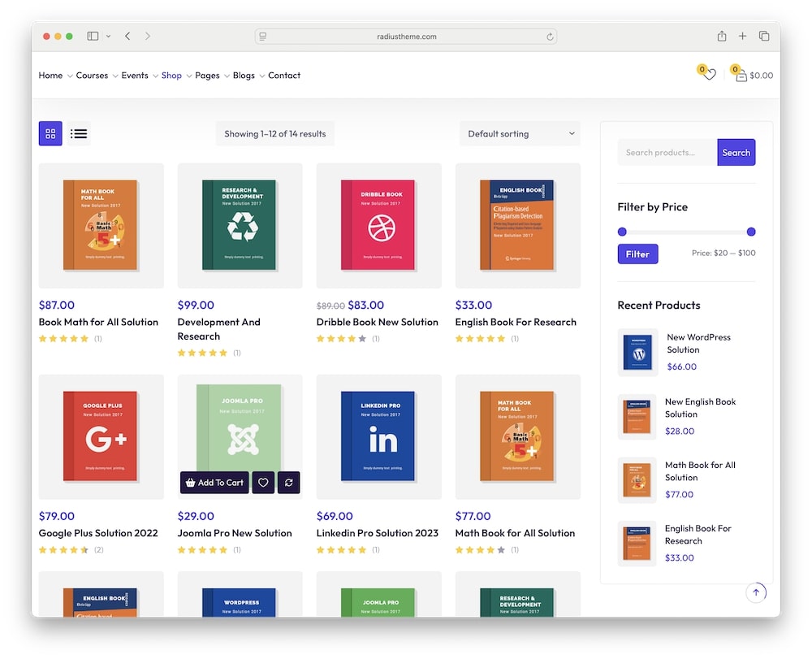The width and height of the screenshot is (812, 659).
Task: Expand the sidebar options chevron in Safari
Action: (x=108, y=37)
